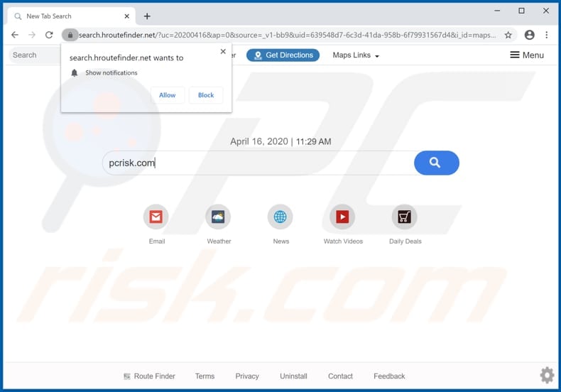Screen dimensions: 561x392
Task: Open site info via the lock icon
Action: tap(70, 35)
